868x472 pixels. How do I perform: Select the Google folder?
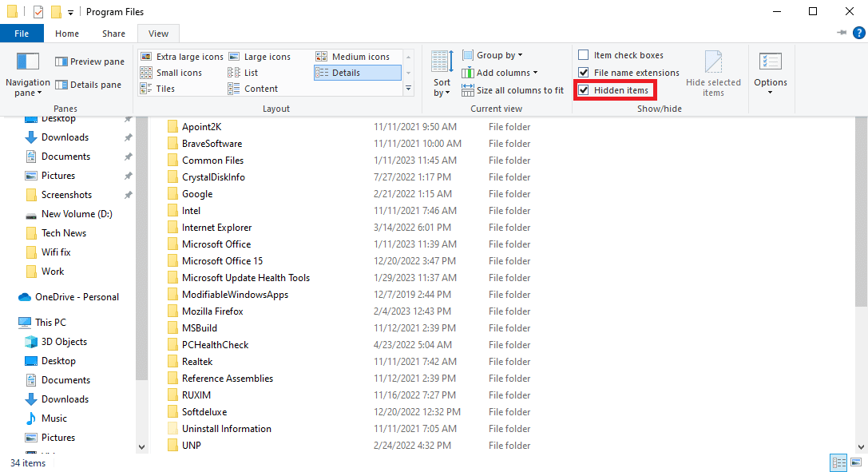pyautogui.click(x=197, y=193)
